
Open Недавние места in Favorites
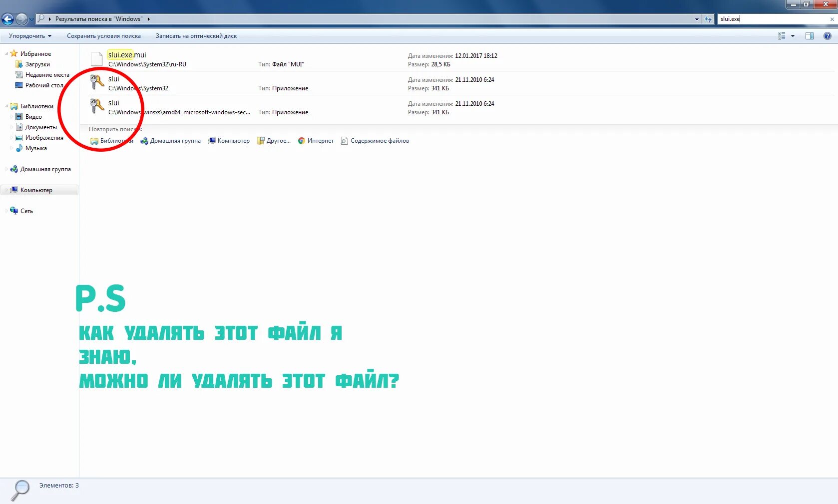[x=47, y=75]
